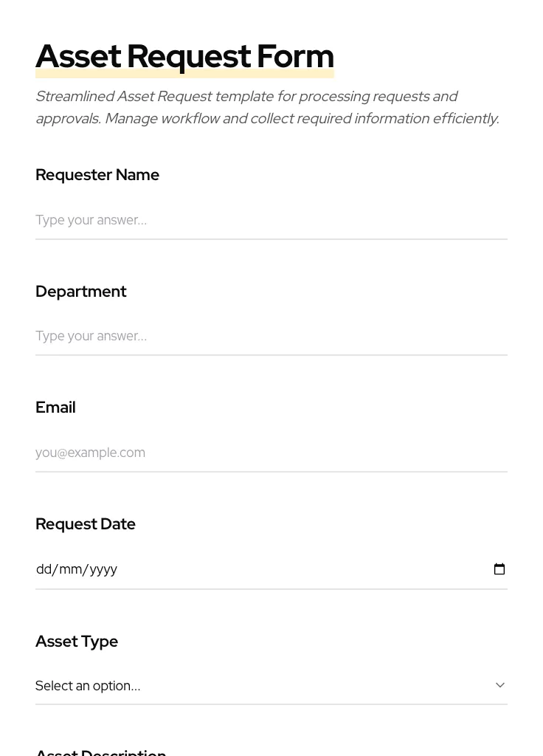Click the 'Requester Name' label
Screen dimensions: 543x756
tap(97, 175)
